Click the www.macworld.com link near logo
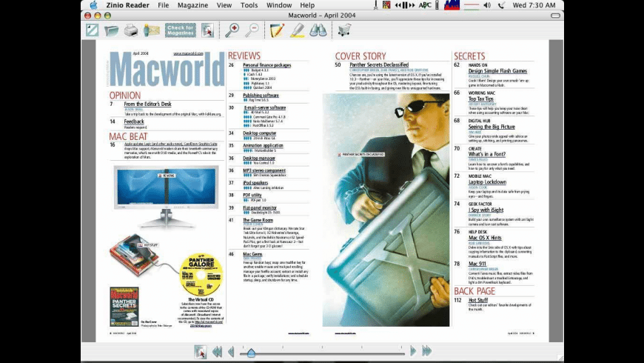 188,53
